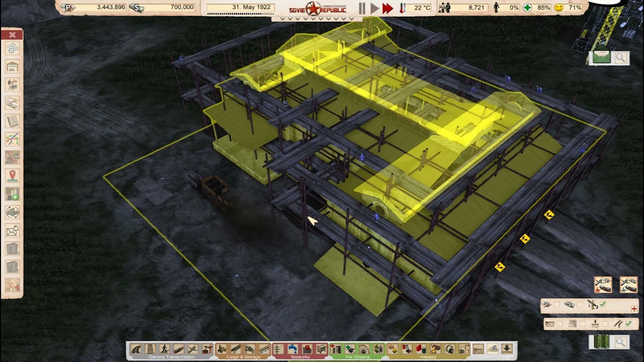644x362 pixels.
Task: Open the green minimap thumbnail
Action: (602, 342)
